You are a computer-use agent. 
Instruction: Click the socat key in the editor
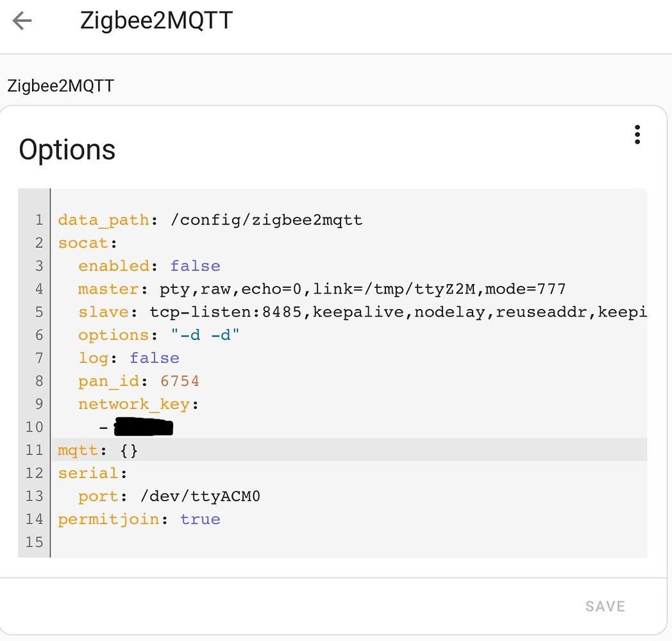click(83, 243)
